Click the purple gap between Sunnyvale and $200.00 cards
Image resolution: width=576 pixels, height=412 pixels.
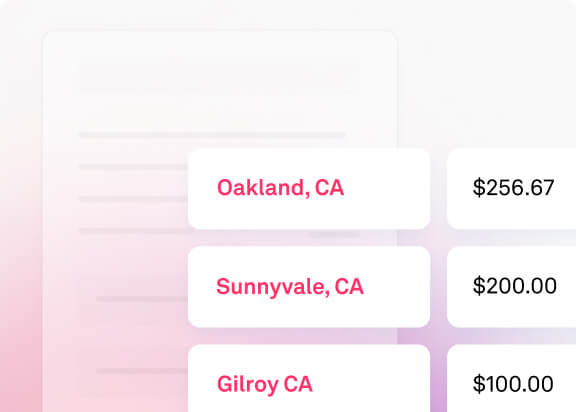438,287
